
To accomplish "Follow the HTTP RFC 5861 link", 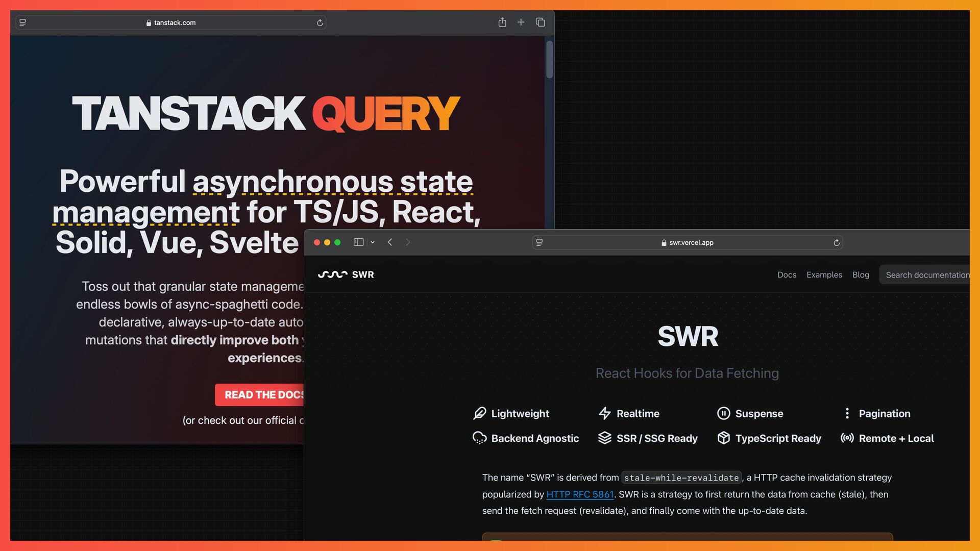I will coord(580,494).
